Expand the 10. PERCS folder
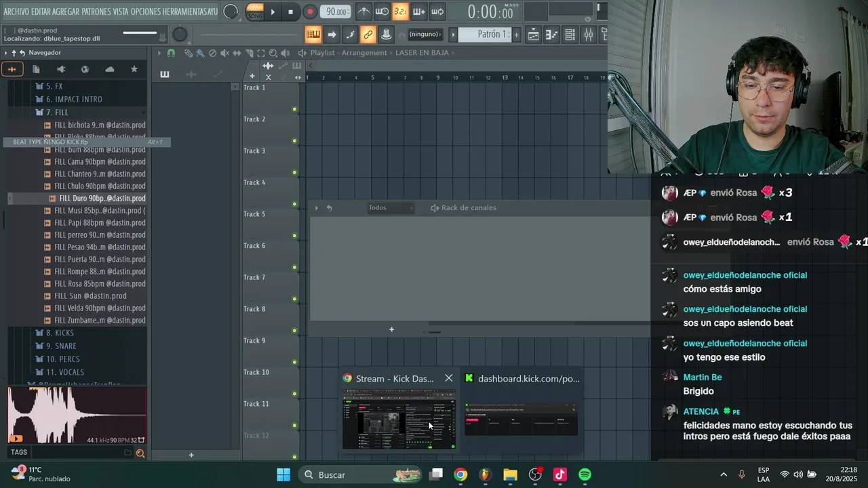 pos(62,359)
